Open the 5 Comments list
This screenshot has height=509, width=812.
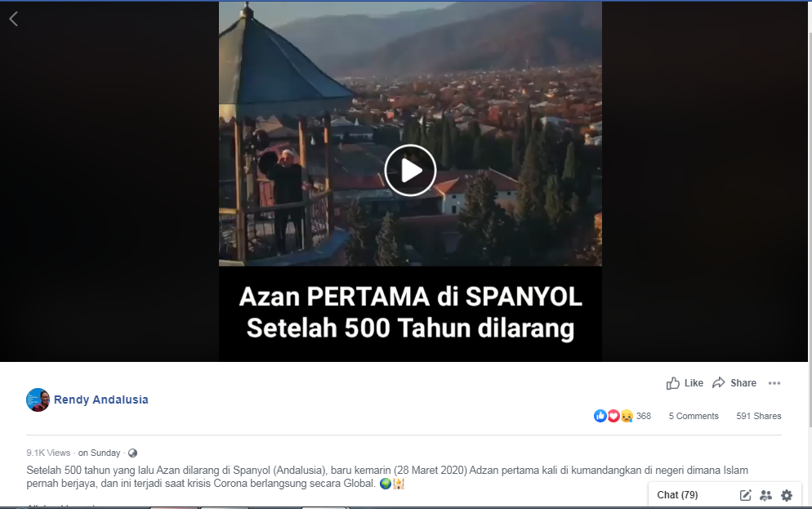[694, 416]
